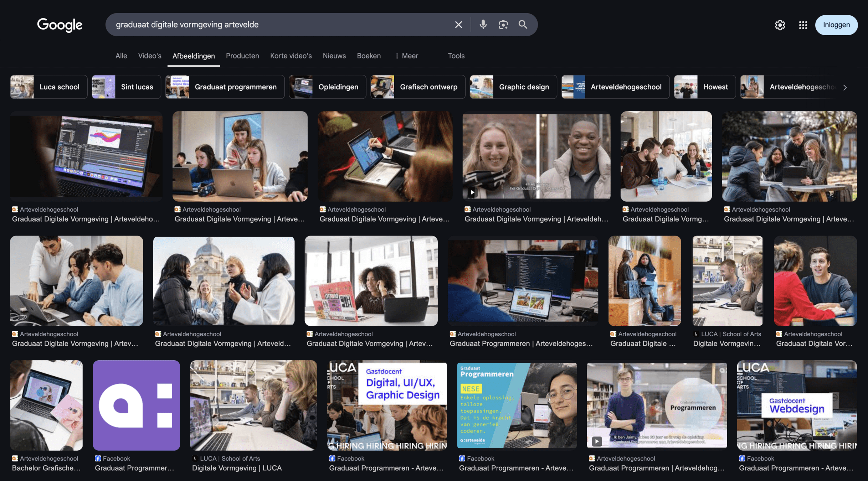Click the magnifying glass search icon
868x481 pixels.
click(523, 25)
